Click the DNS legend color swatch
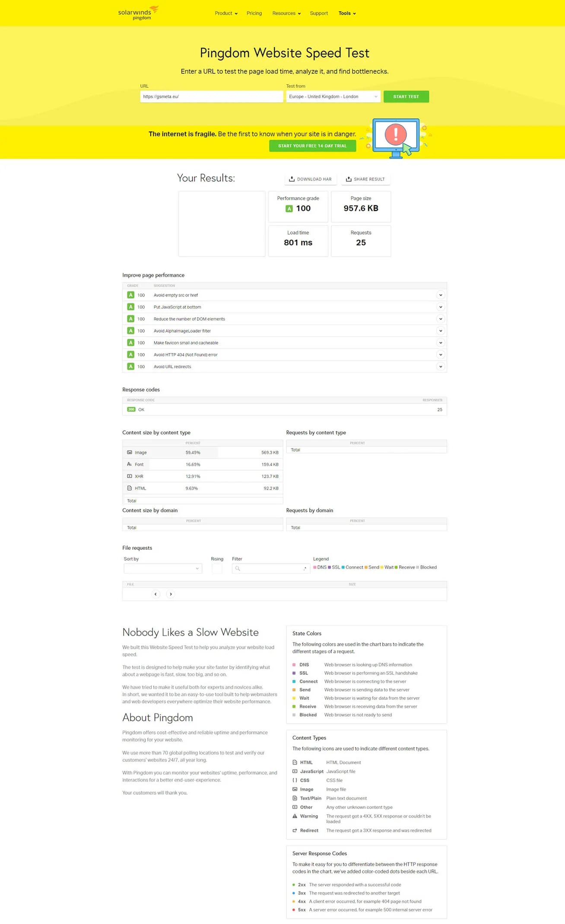The height and width of the screenshot is (924, 565). (315, 567)
